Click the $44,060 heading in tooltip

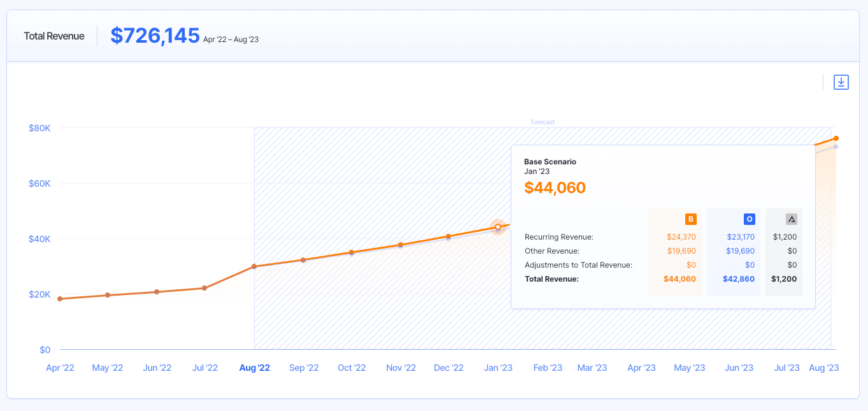click(555, 187)
